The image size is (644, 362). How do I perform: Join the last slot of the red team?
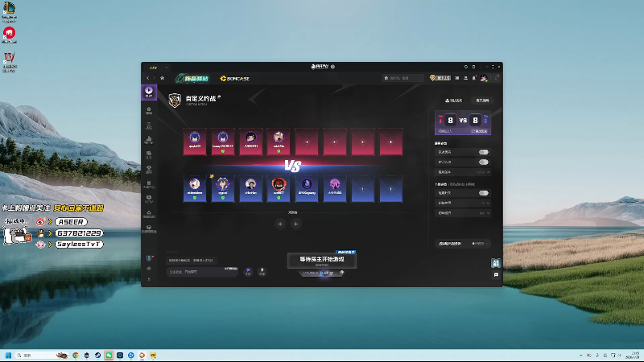[391, 142]
